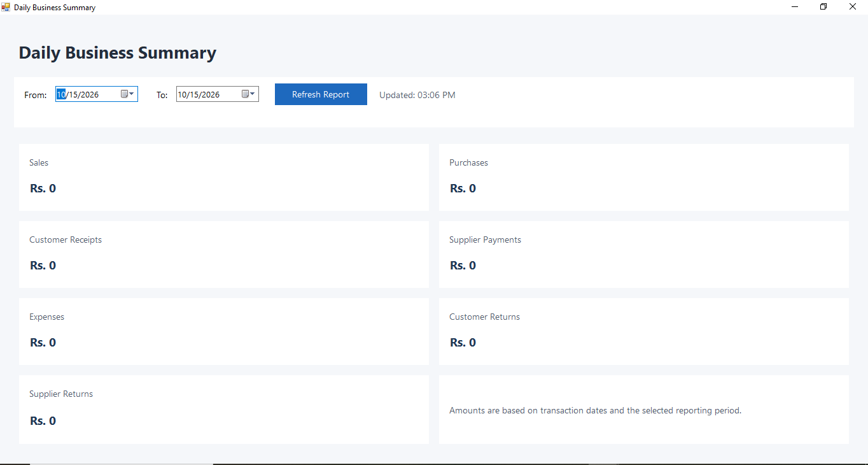Image resolution: width=868 pixels, height=465 pixels.
Task: Click the To: label
Action: (x=162, y=95)
